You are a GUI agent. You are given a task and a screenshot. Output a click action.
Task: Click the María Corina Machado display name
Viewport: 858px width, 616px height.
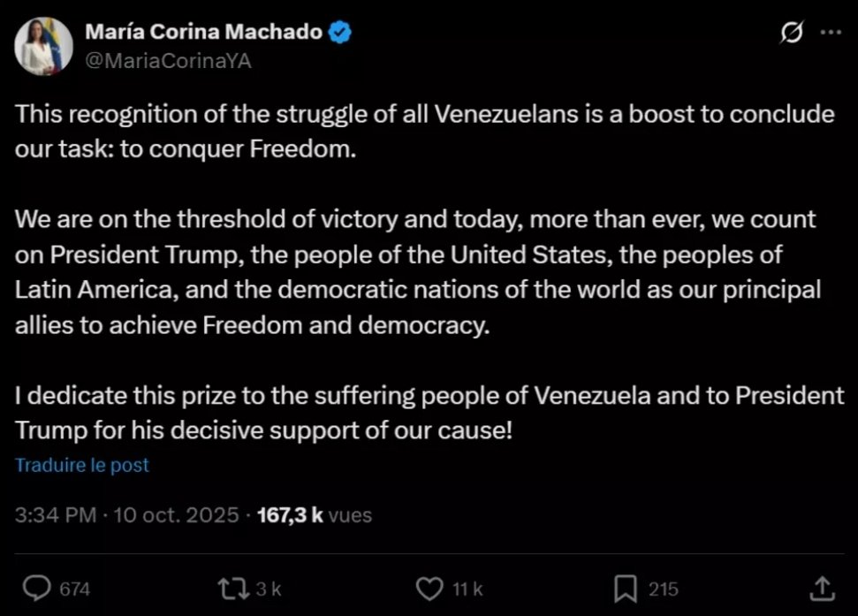tap(202, 33)
